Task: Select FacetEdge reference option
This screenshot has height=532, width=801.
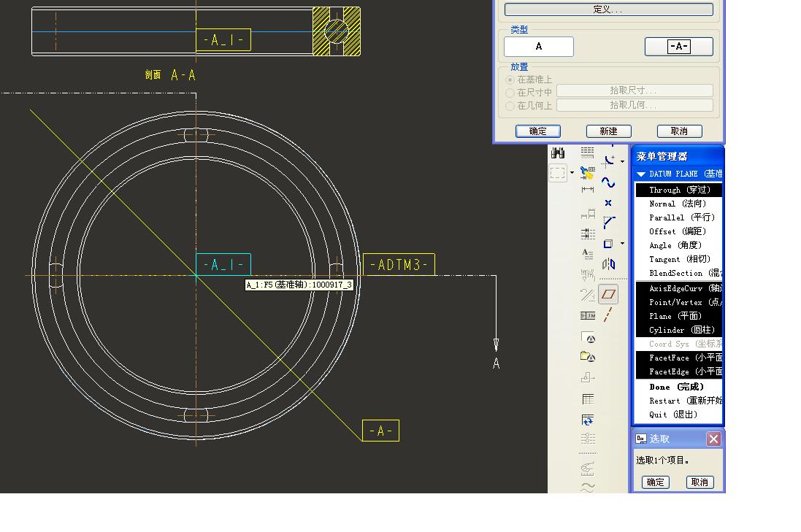Action: pyautogui.click(x=679, y=371)
